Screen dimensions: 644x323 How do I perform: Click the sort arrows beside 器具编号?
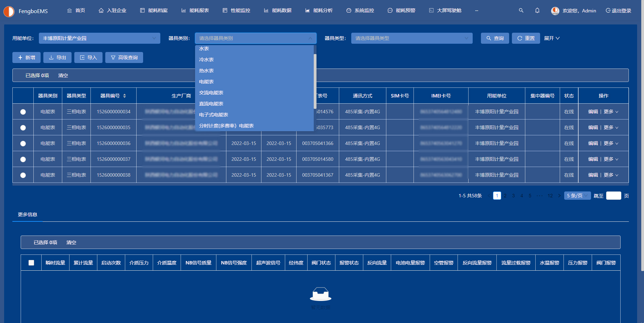pos(125,96)
